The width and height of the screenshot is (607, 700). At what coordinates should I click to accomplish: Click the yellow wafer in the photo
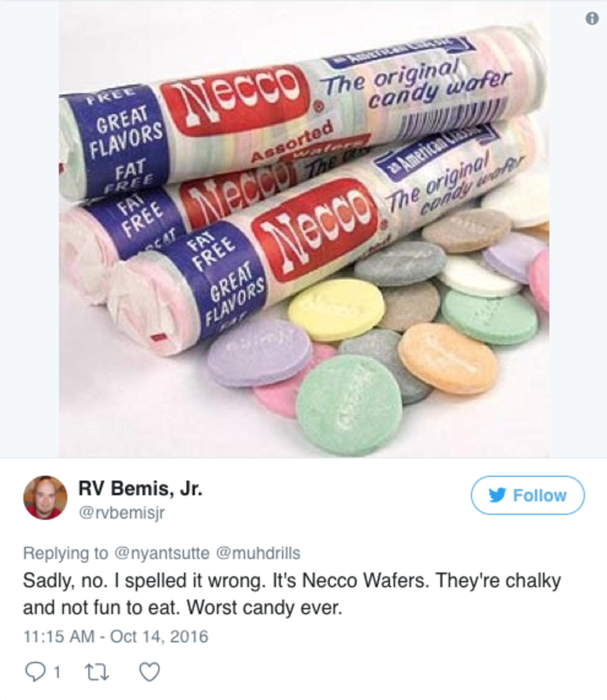(x=336, y=309)
